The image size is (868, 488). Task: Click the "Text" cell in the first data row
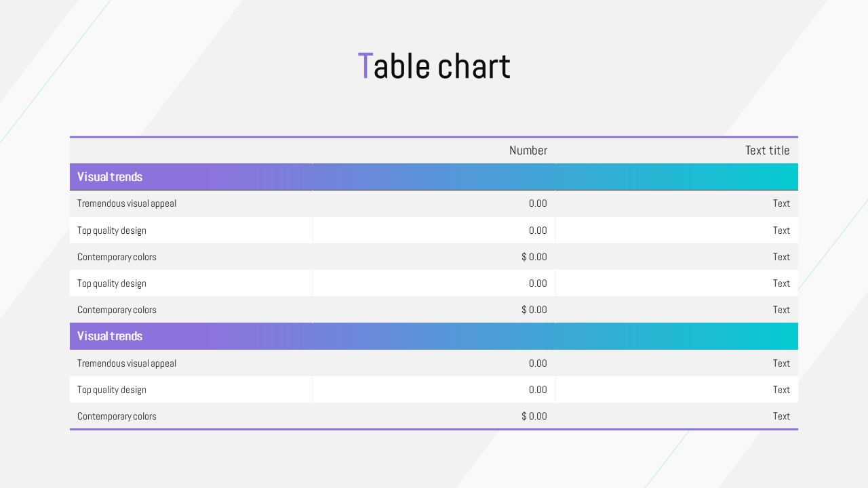[x=781, y=203]
